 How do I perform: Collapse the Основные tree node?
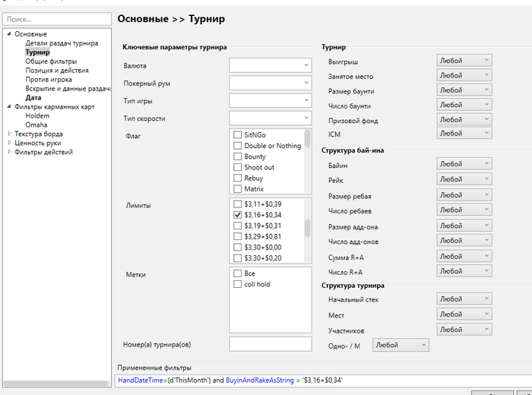pos(9,34)
